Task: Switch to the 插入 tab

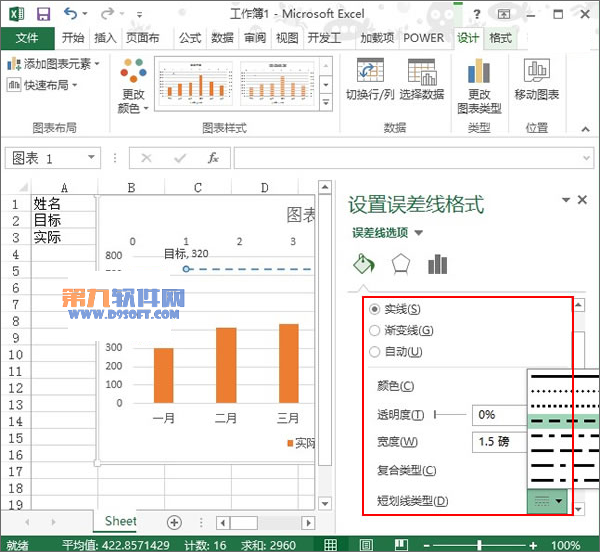Action: pos(105,38)
